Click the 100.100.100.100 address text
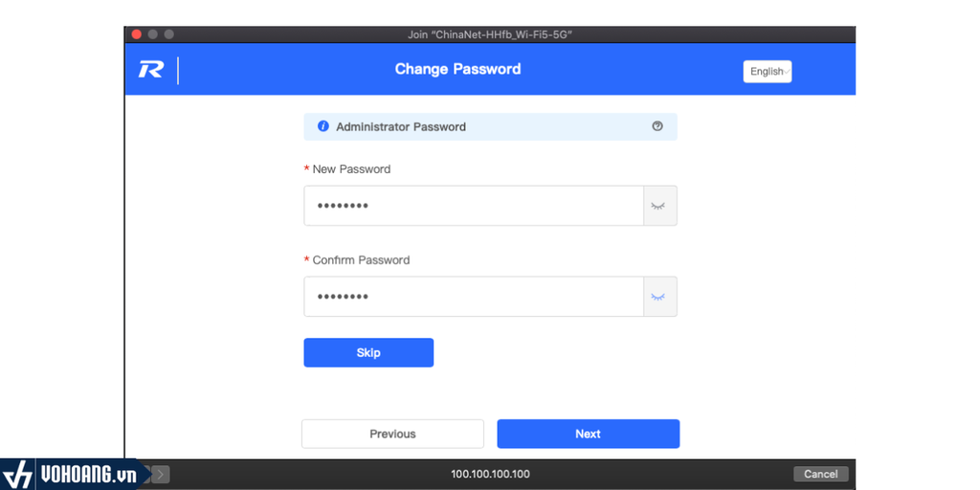The width and height of the screenshot is (980, 490). tap(490, 474)
